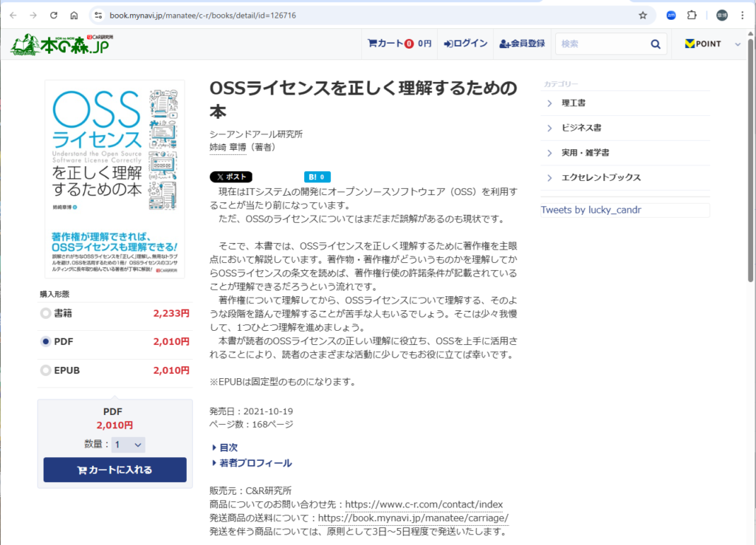Select the EPUB purchase format radio button
Screen dimensions: 756x545
46,370
